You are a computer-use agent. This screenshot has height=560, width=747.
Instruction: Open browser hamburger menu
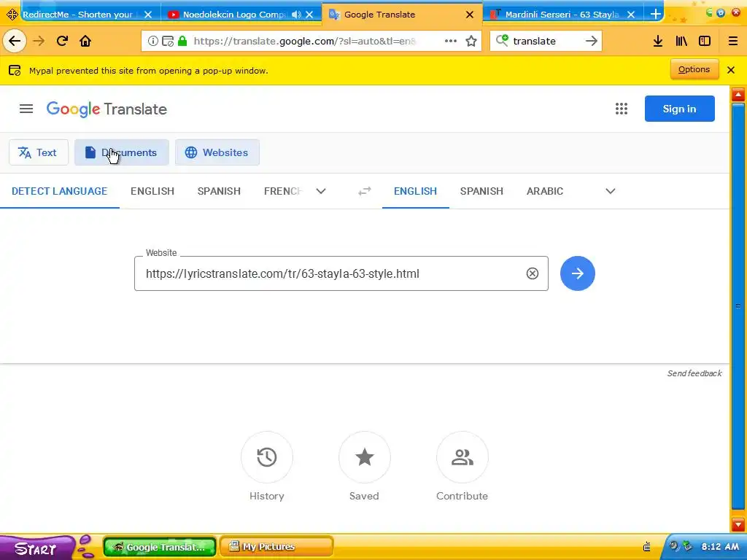coord(732,41)
